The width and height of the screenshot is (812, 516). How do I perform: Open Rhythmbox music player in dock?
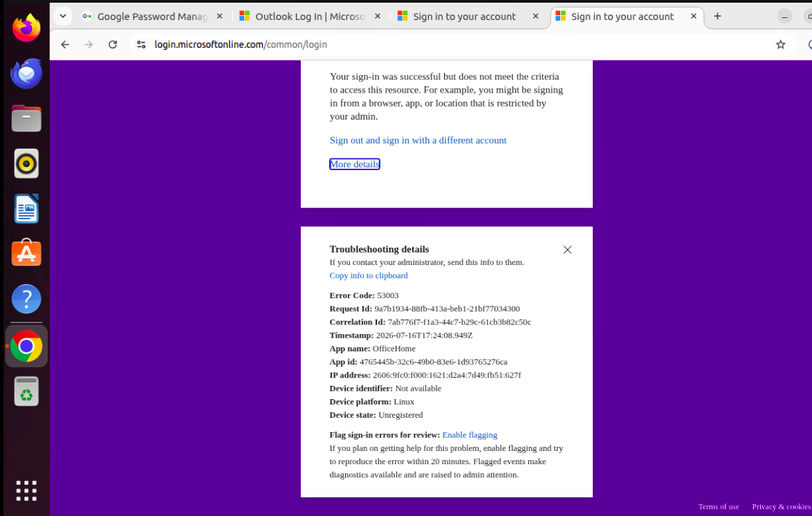pos(26,164)
